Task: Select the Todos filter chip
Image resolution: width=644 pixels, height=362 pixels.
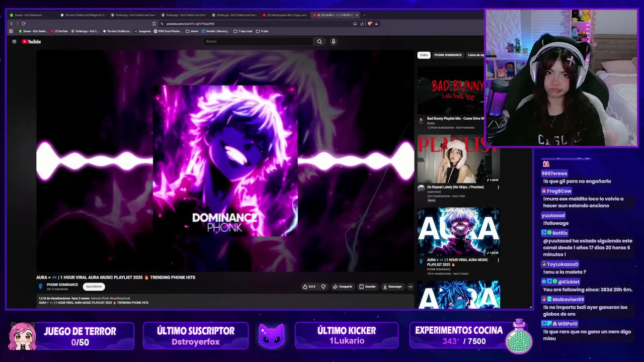Action: tap(424, 55)
